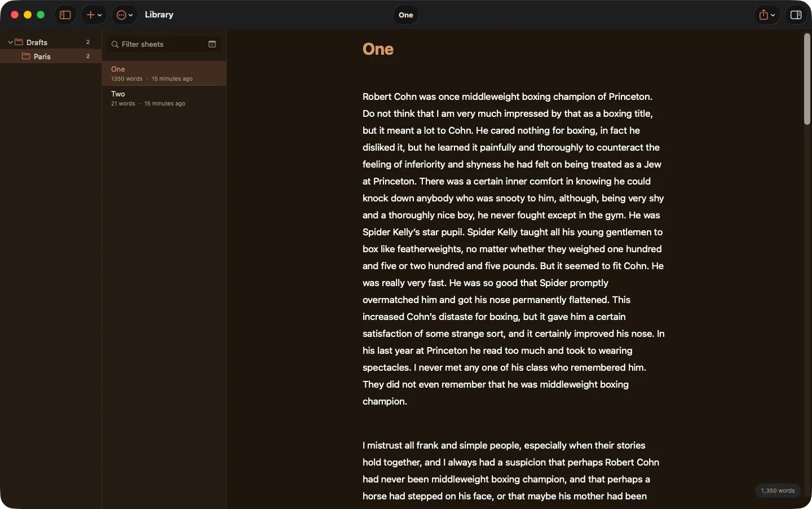Click the '1350 words' label under One
This screenshot has width=812, height=509.
(x=127, y=79)
